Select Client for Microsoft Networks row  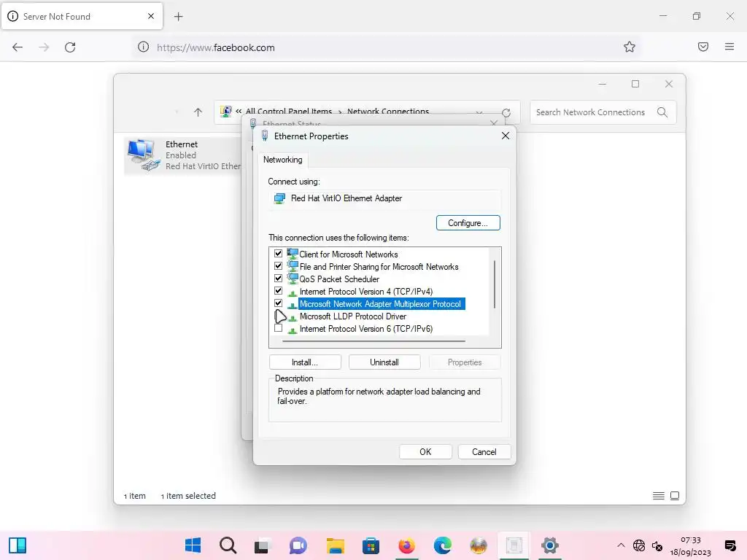click(x=348, y=254)
